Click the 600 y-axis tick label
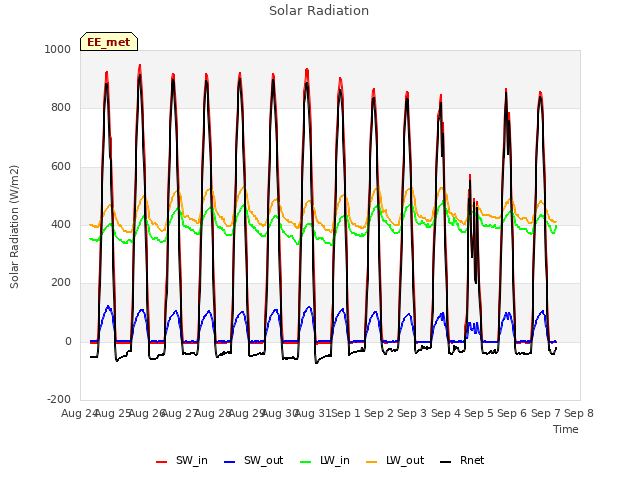Image resolution: width=640 pixels, height=480 pixels. click(x=61, y=167)
